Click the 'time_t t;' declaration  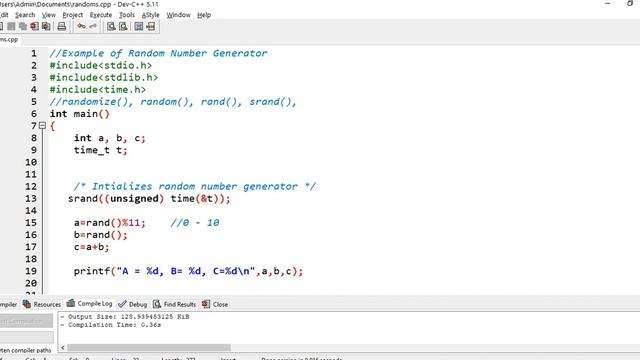[100, 150]
